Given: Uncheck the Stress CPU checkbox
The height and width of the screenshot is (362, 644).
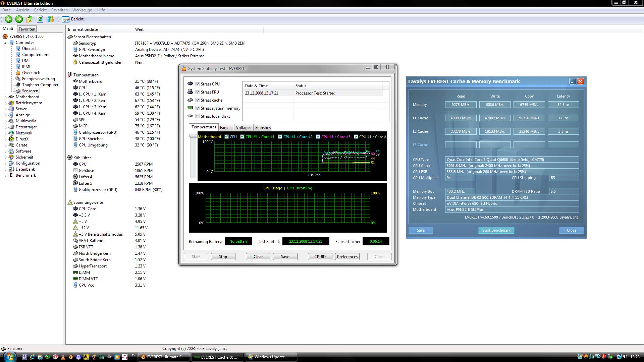Looking at the screenshot, I should (198, 84).
